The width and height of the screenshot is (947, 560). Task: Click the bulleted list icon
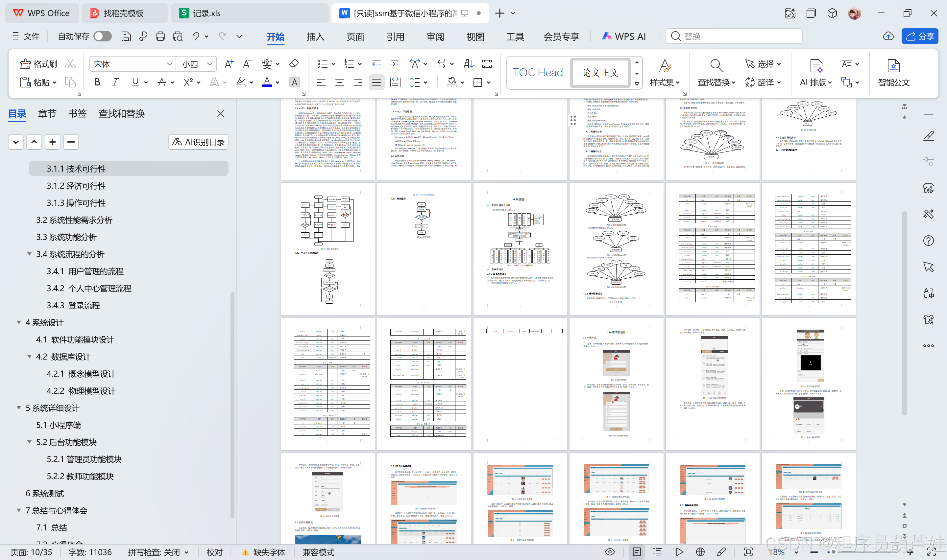(323, 64)
